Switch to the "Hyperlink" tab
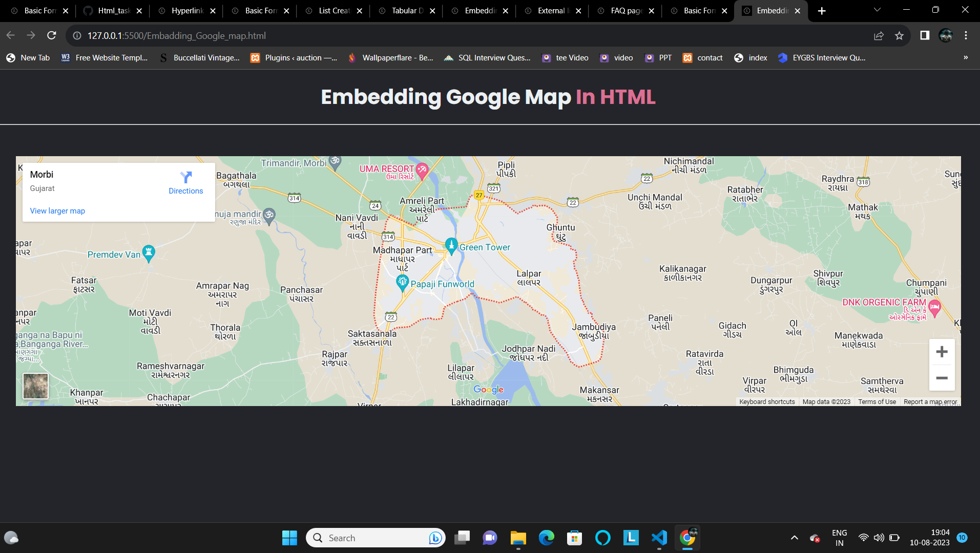 click(188, 10)
